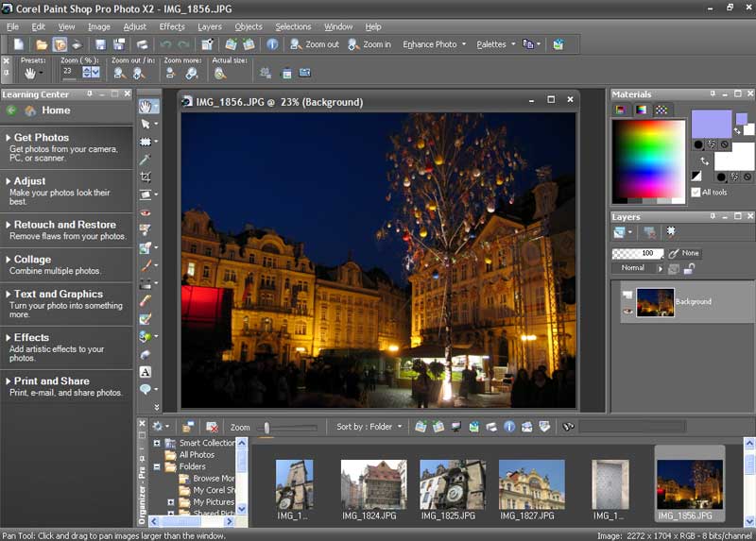Click the Save icon in the toolbar
The image size is (756, 541).
pos(101,44)
